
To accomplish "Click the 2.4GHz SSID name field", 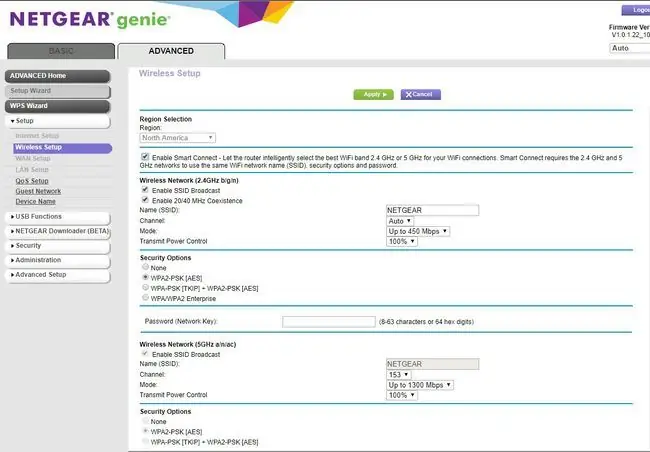I will click(432, 210).
